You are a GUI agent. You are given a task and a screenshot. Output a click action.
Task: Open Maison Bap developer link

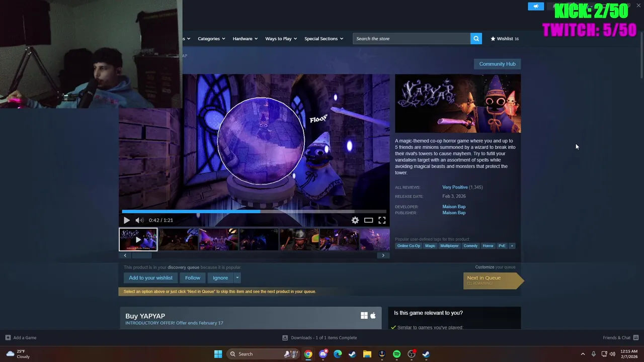(x=454, y=207)
